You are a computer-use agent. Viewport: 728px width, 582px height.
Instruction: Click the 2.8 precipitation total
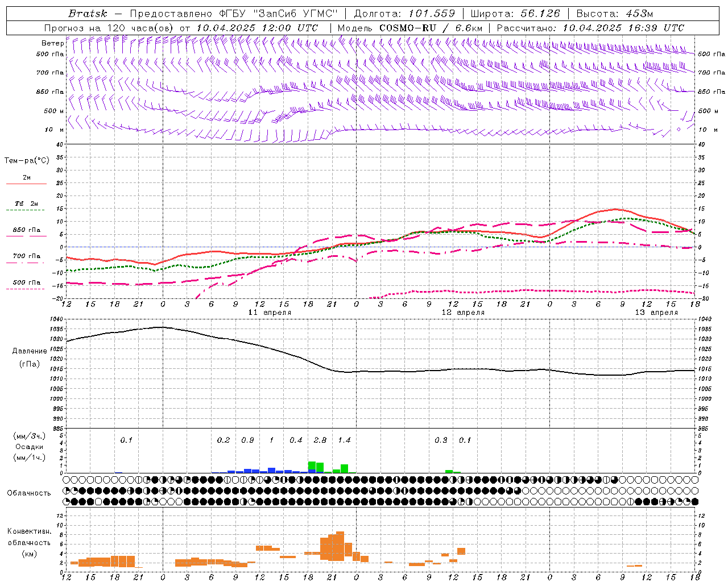tap(320, 440)
